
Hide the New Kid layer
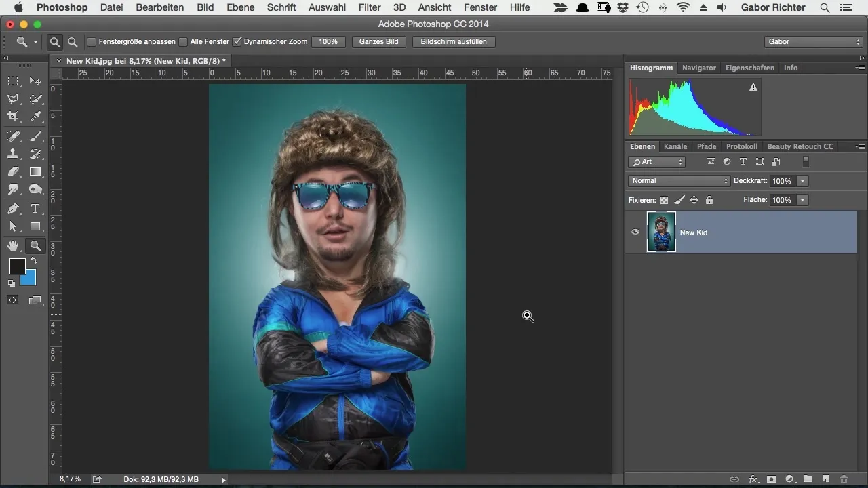pos(635,232)
